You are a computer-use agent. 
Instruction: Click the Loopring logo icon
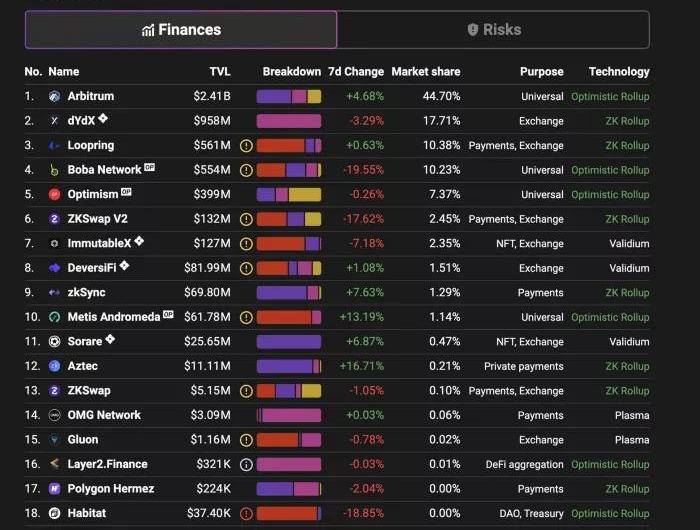(55, 146)
